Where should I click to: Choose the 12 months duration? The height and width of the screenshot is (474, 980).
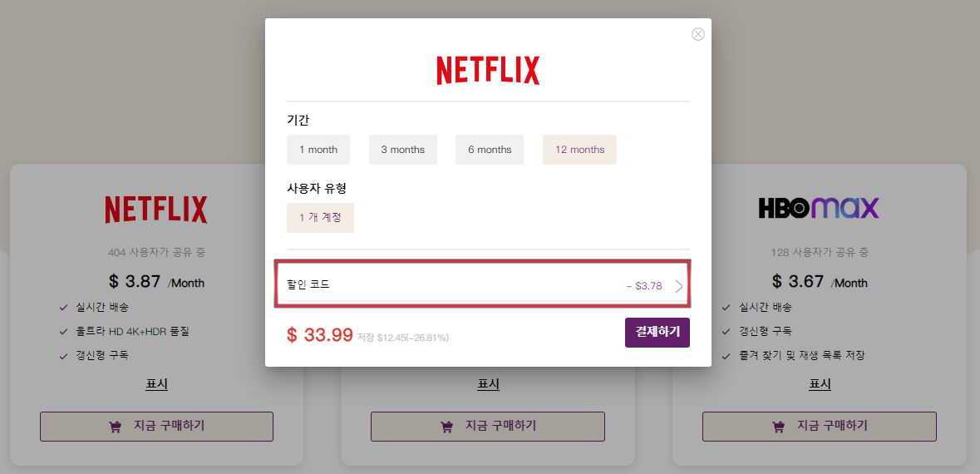pyautogui.click(x=579, y=150)
